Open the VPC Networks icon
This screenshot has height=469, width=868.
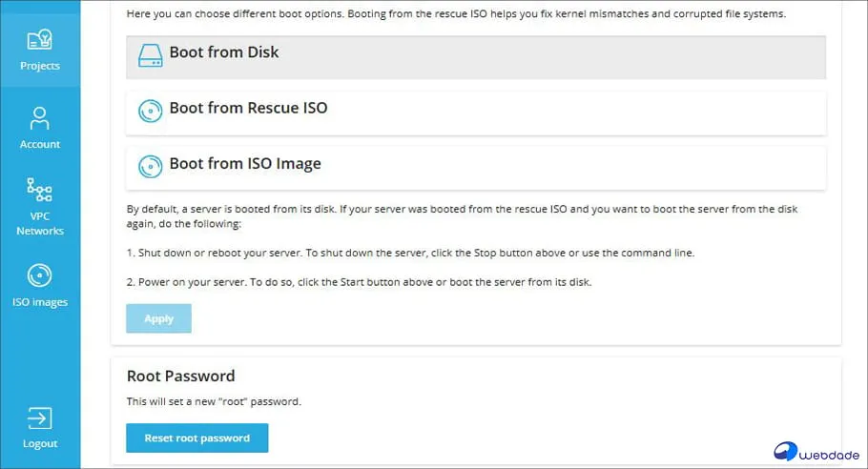coord(40,190)
